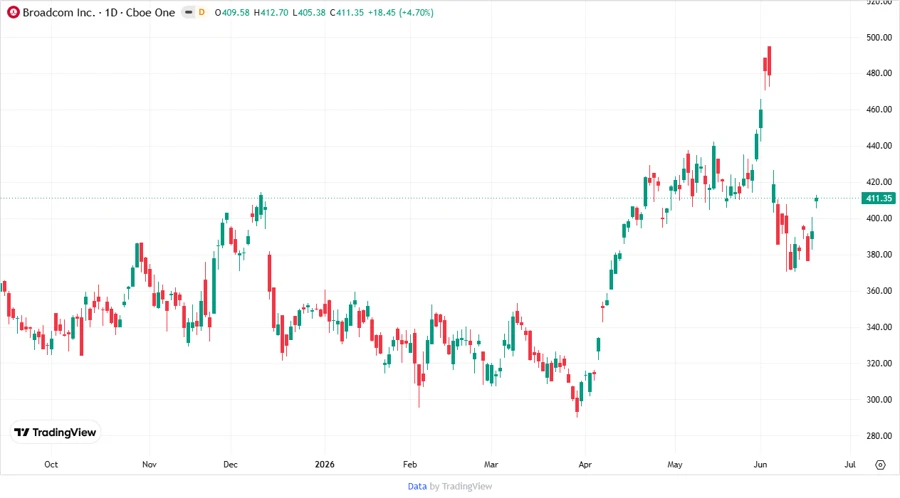This screenshot has width=900, height=498.
Task: Open the TradingView logo badge
Action: pyautogui.click(x=55, y=433)
